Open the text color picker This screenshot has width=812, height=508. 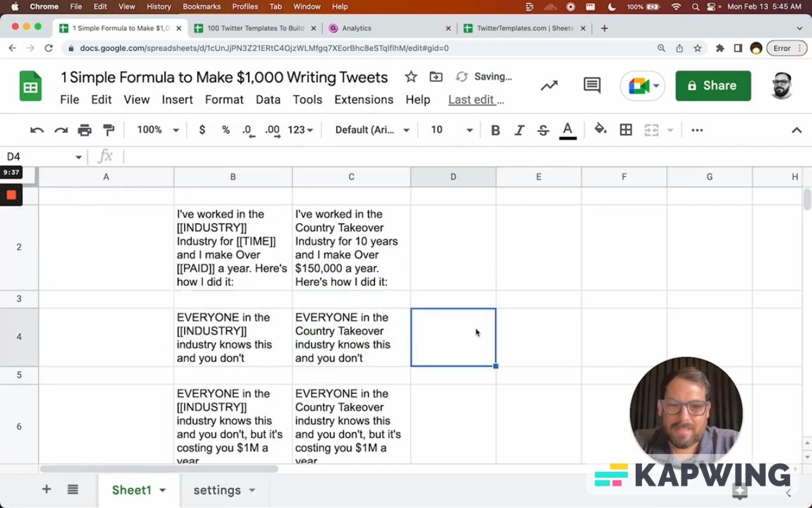click(x=568, y=130)
